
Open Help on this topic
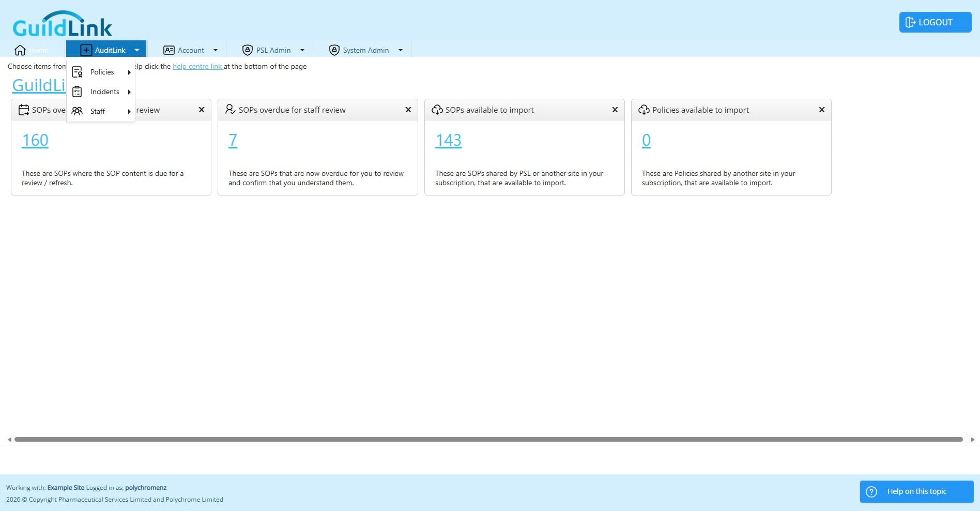[x=916, y=492]
